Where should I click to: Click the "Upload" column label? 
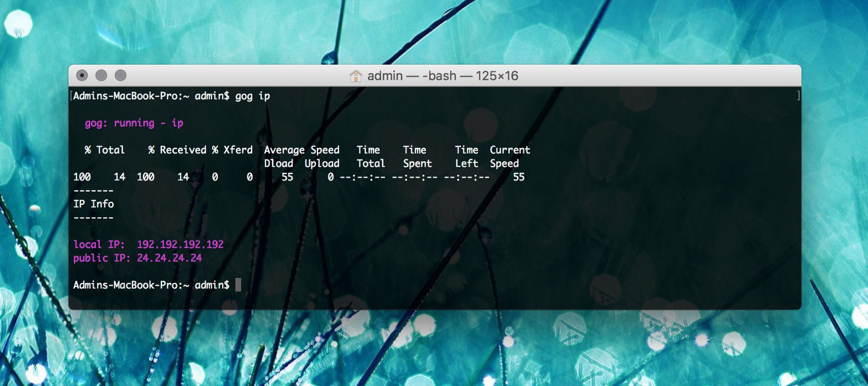322,163
